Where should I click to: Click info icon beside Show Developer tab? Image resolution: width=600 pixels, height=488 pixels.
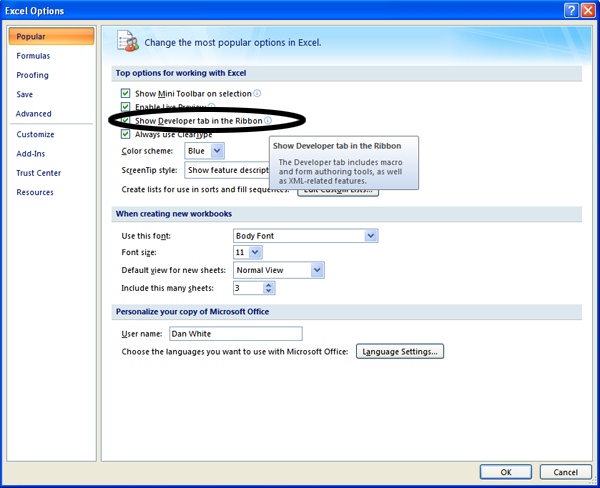(268, 120)
